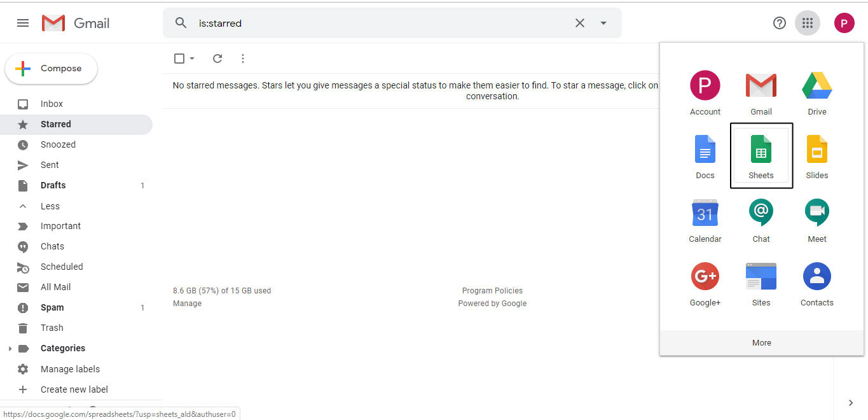Click the Manage storage link
Screen dimensions: 868x420
[x=187, y=304]
